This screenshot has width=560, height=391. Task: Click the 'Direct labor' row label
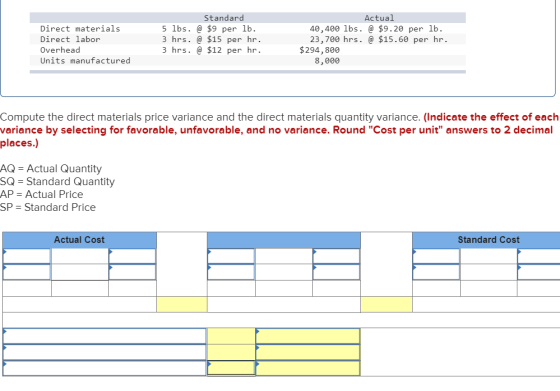tap(70, 39)
